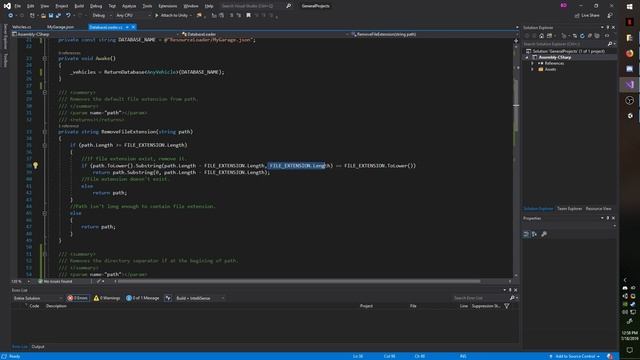Expand the Assets folder node
This screenshot has height=360, width=640.
pos(532,69)
